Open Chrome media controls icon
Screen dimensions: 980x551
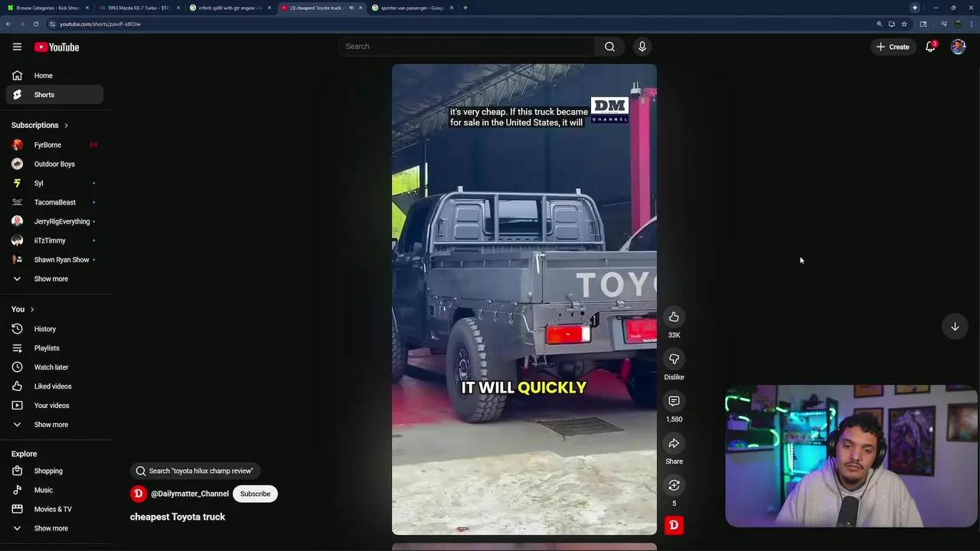pos(944,24)
